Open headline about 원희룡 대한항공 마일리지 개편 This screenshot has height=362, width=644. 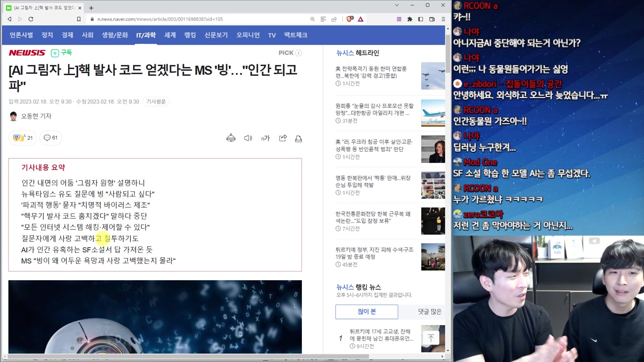374,109
